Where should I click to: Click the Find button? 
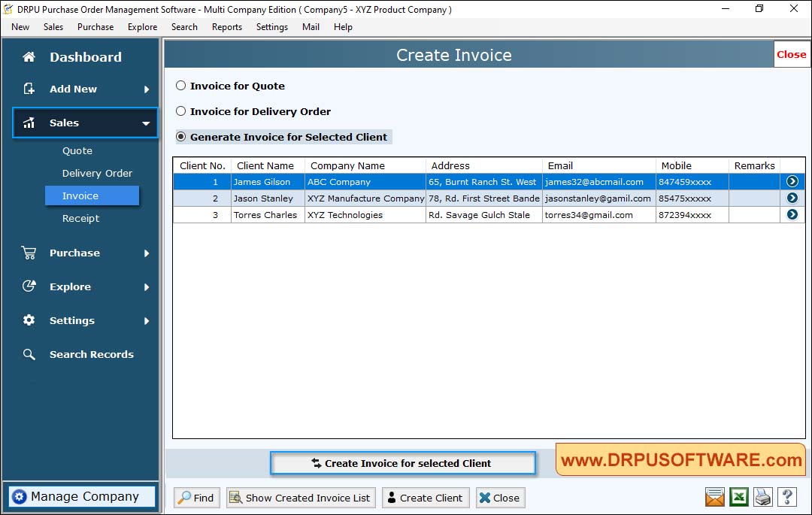[197, 498]
